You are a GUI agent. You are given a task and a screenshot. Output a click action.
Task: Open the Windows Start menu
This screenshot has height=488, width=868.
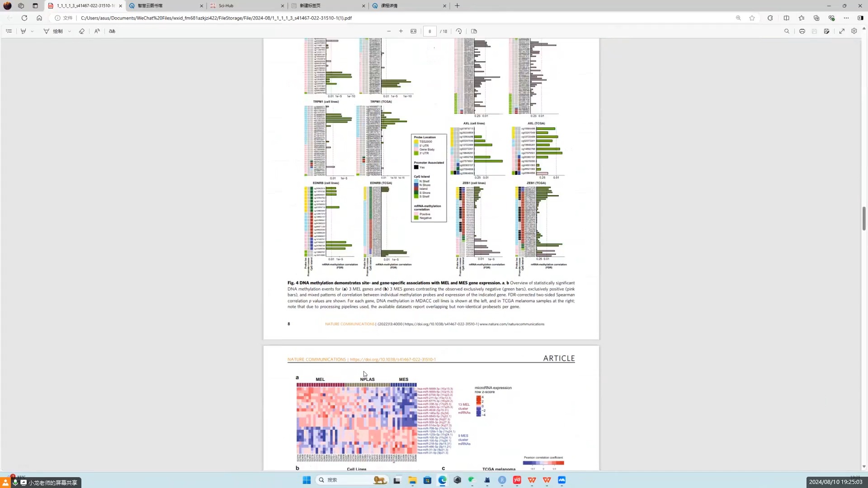coord(307,480)
